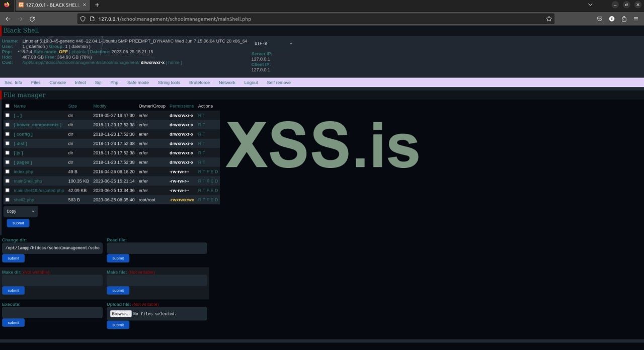Open the Console menu item
Image resolution: width=644 pixels, height=350 pixels.
[57, 82]
